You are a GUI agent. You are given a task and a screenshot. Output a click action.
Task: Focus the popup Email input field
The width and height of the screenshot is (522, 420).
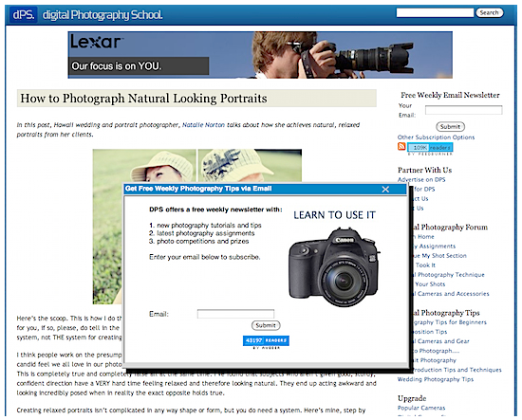[235, 314]
